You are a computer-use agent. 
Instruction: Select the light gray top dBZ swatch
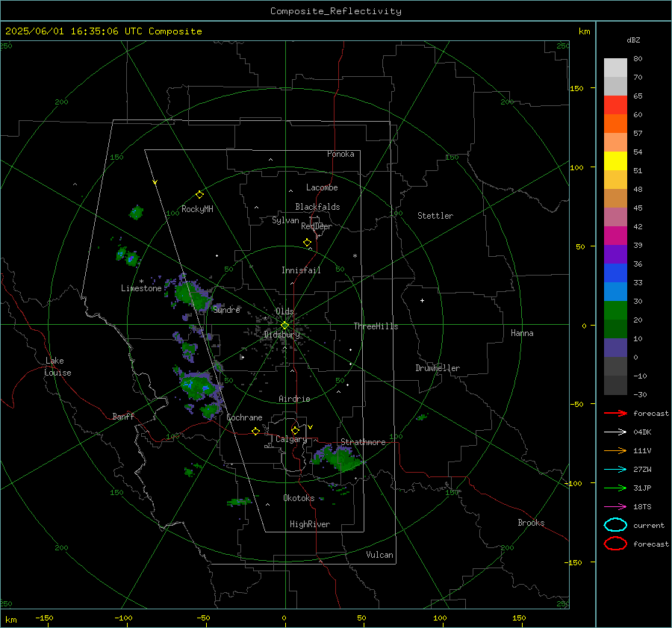(x=615, y=68)
